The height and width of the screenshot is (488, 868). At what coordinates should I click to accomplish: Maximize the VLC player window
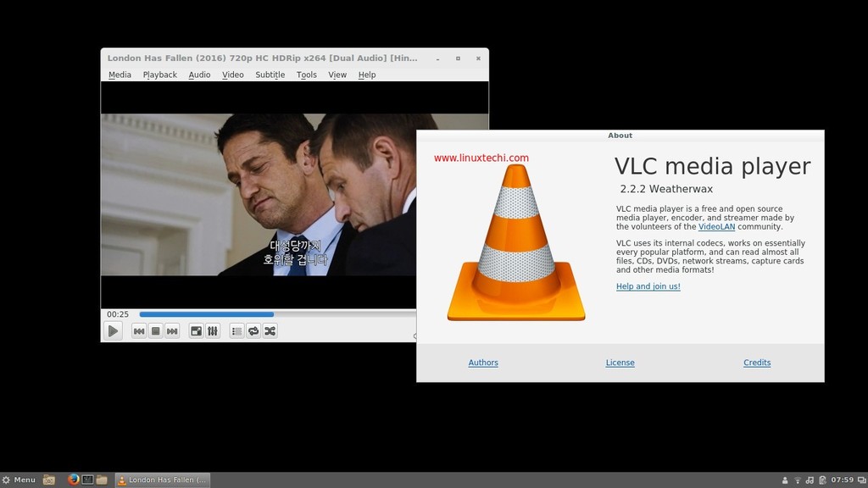(x=458, y=58)
